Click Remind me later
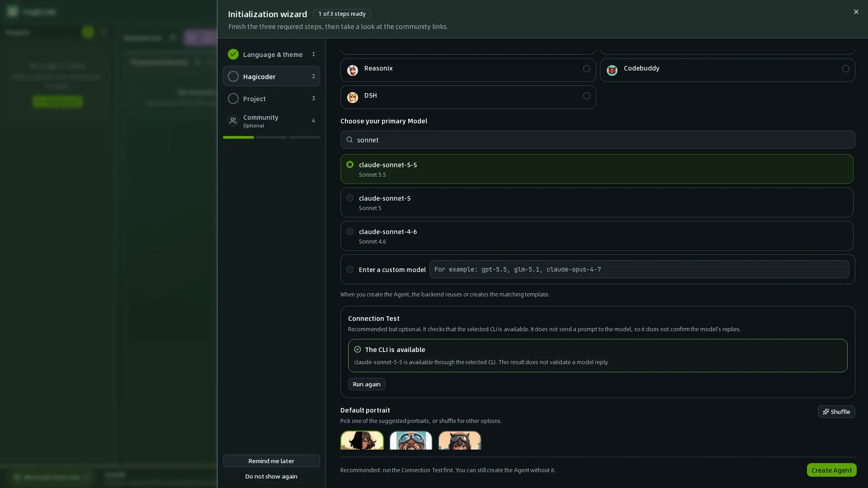 [271, 461]
